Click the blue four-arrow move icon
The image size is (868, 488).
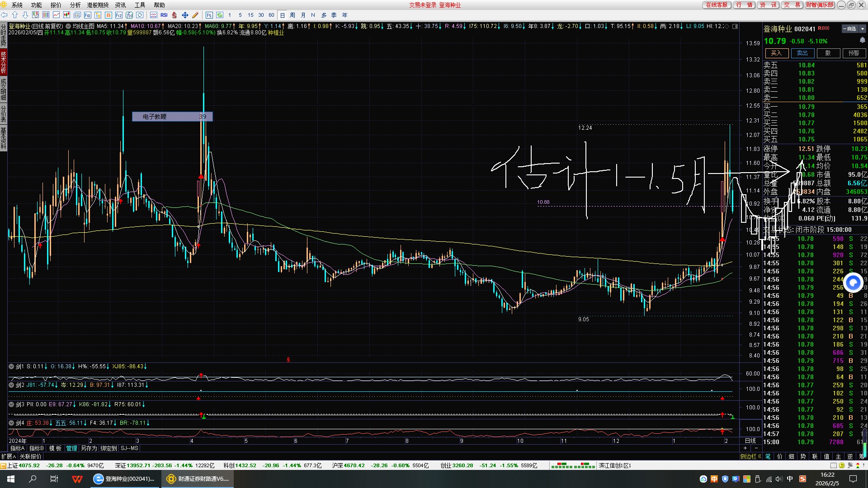pyautogui.click(x=185, y=15)
